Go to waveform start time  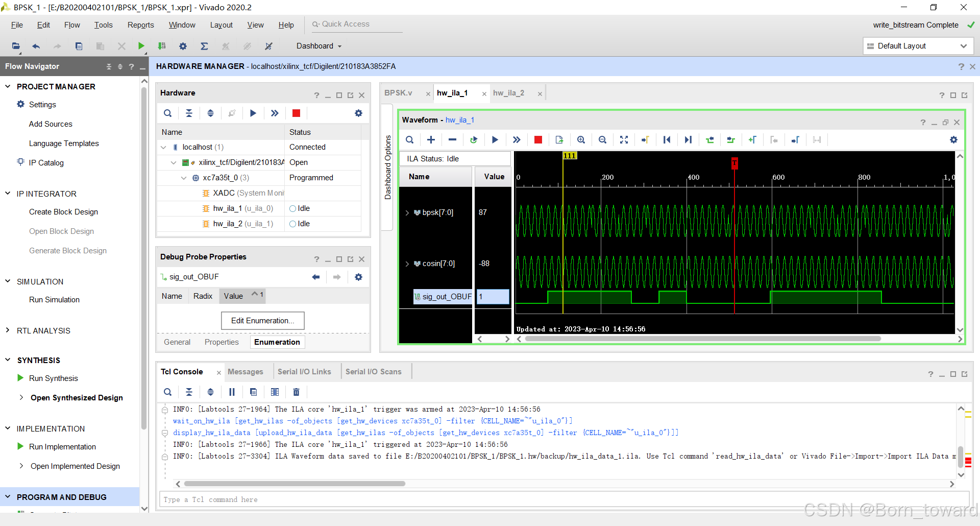point(667,140)
